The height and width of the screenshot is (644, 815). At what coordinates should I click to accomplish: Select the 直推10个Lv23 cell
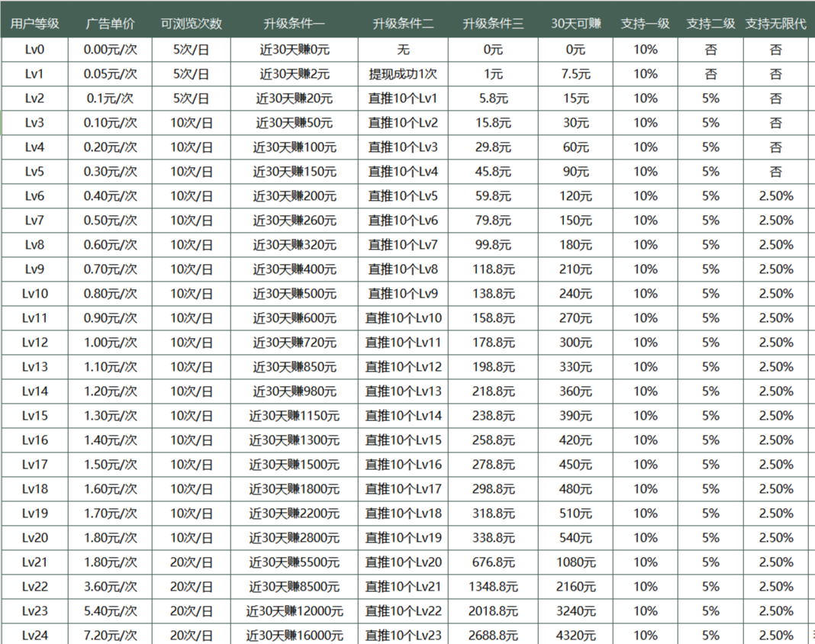403,636
